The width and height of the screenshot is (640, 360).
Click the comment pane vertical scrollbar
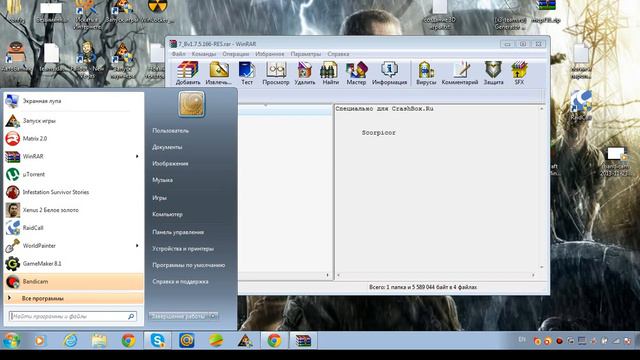tap(542, 188)
